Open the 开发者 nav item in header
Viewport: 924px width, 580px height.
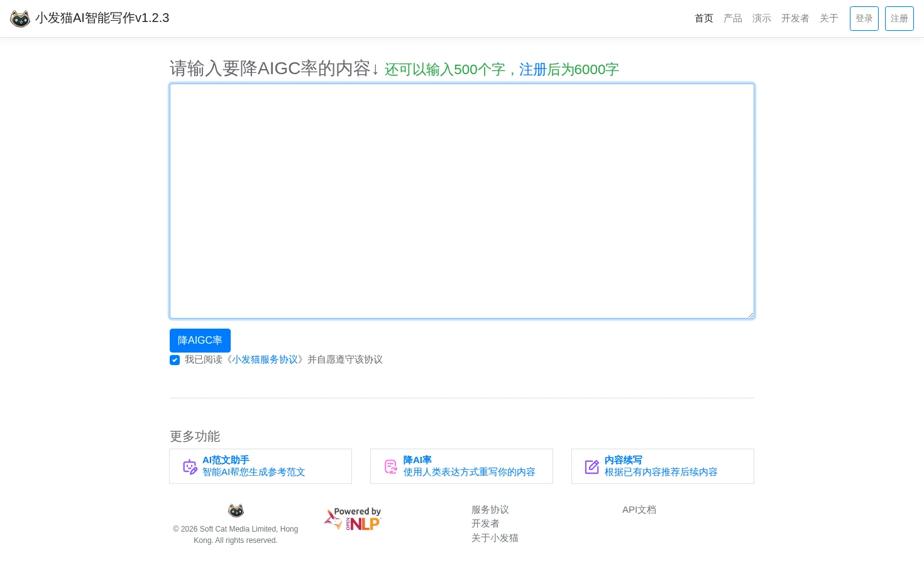[795, 18]
